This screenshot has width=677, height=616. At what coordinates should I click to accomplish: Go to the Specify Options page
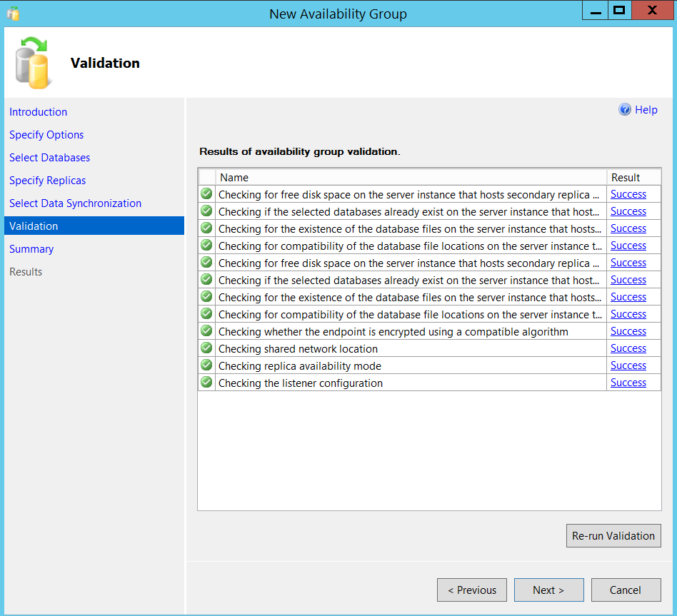[46, 135]
